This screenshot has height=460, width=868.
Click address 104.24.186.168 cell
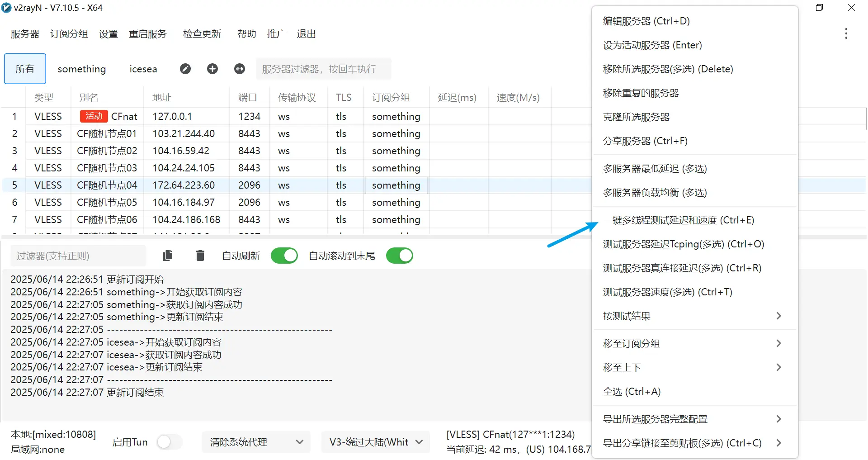click(186, 219)
